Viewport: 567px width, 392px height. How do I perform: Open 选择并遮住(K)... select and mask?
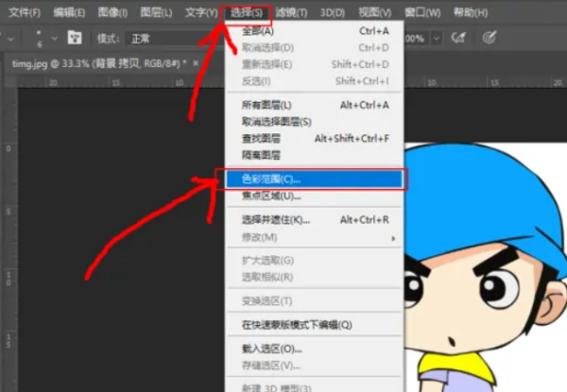(x=315, y=220)
